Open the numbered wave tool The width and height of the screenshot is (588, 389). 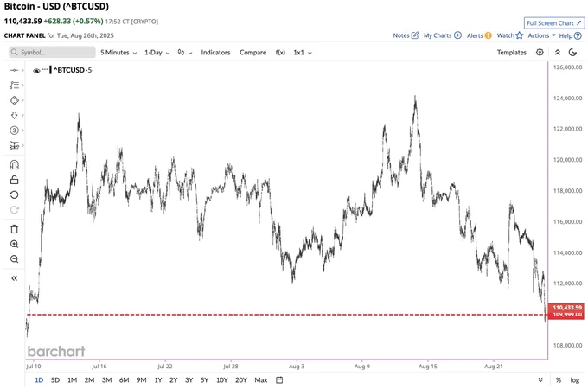14,131
